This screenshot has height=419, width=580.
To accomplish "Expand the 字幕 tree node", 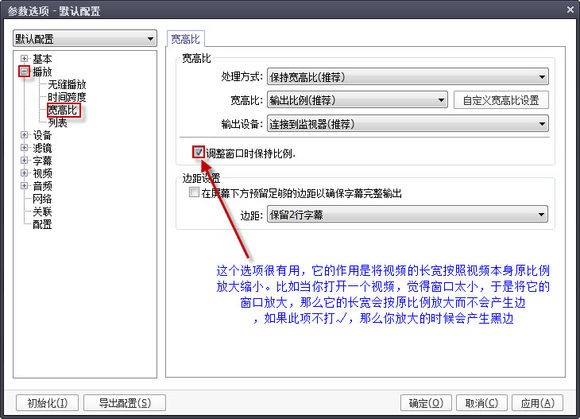I will [24, 160].
